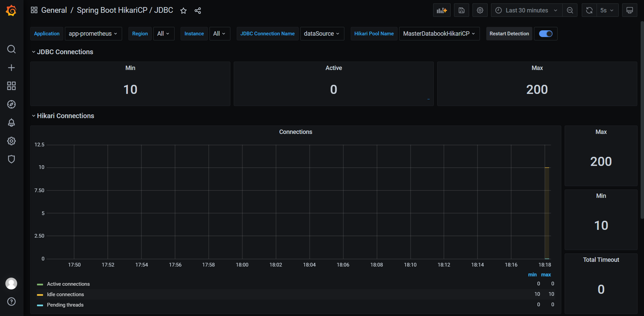
Task: Open the Hikari Max panel title menu
Action: [601, 132]
